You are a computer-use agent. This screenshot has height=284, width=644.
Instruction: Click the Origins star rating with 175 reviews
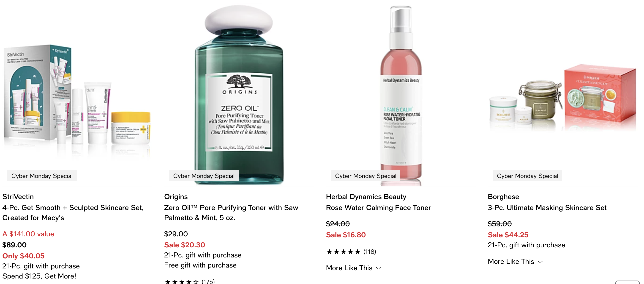pyautogui.click(x=189, y=281)
